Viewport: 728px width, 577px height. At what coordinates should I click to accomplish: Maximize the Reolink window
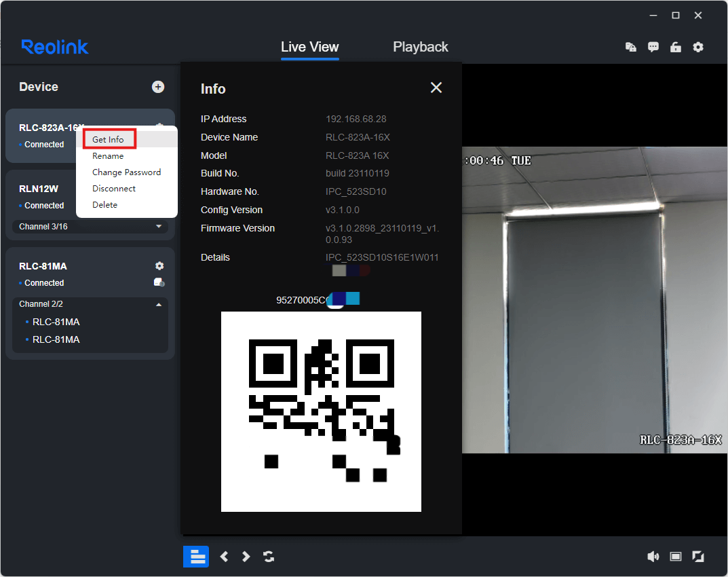pos(676,16)
